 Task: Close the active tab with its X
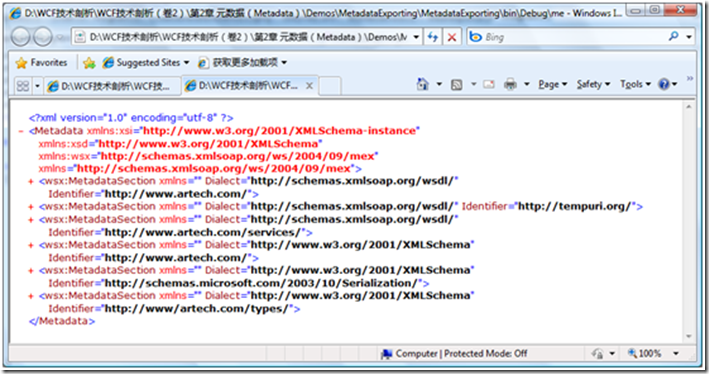[x=309, y=85]
